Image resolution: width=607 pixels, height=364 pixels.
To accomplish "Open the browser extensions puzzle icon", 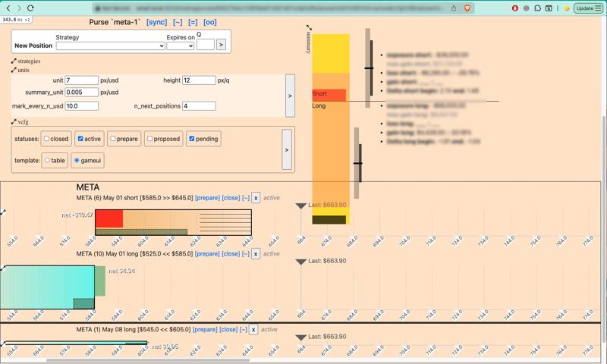I will [x=537, y=8].
